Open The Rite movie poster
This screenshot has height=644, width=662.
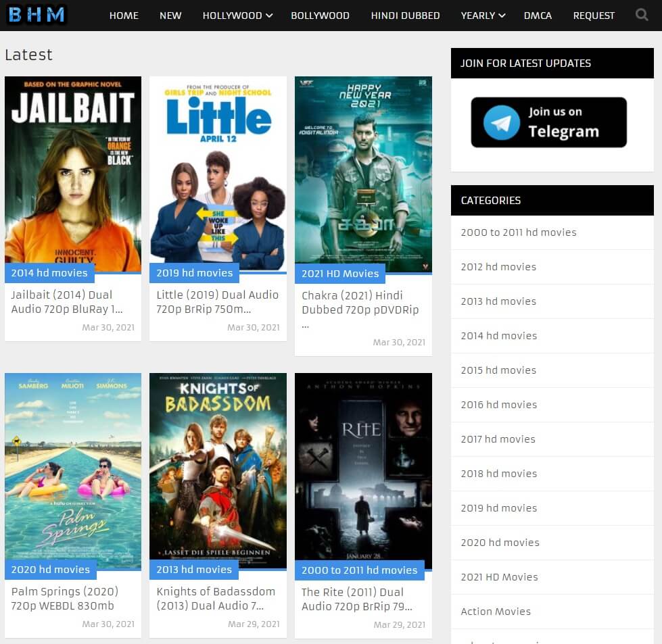pos(363,472)
